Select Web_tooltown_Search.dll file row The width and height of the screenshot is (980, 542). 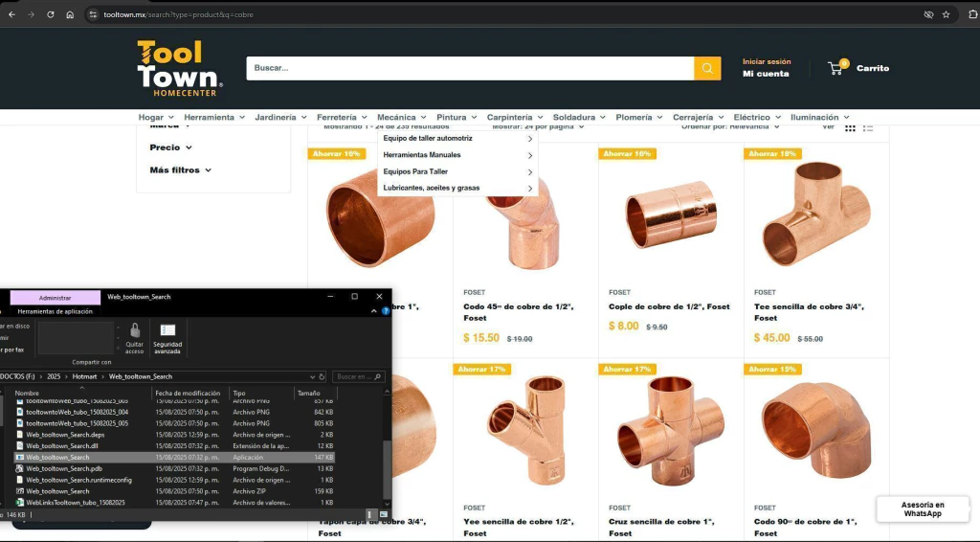tap(174, 445)
